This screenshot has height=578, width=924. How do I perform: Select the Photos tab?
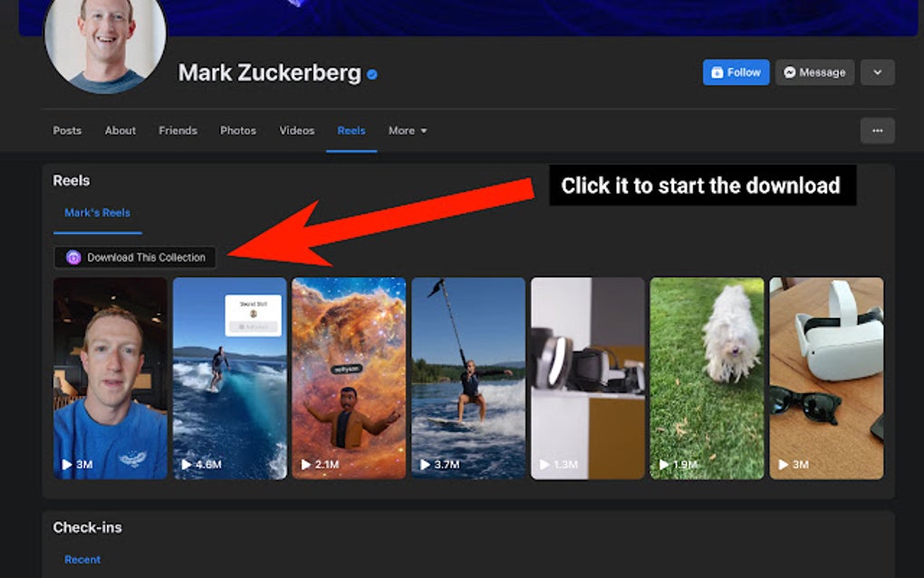click(238, 130)
